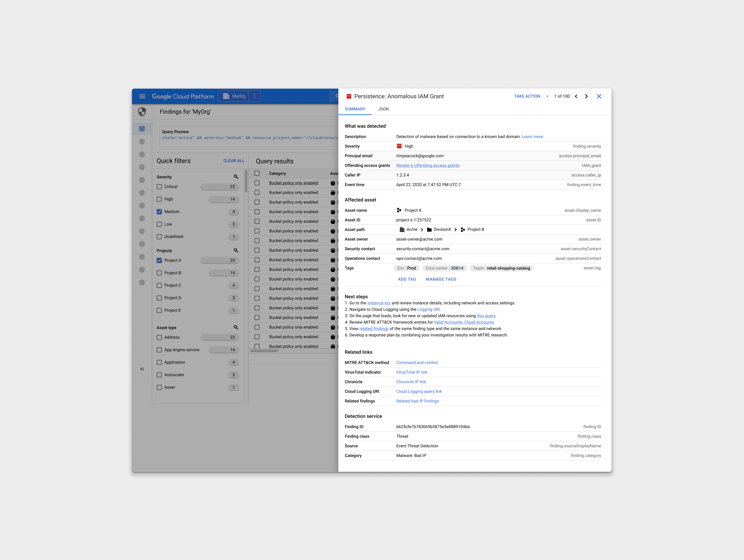
Task: Click the Team retail-shopping-catalog tag chip
Action: click(501, 268)
